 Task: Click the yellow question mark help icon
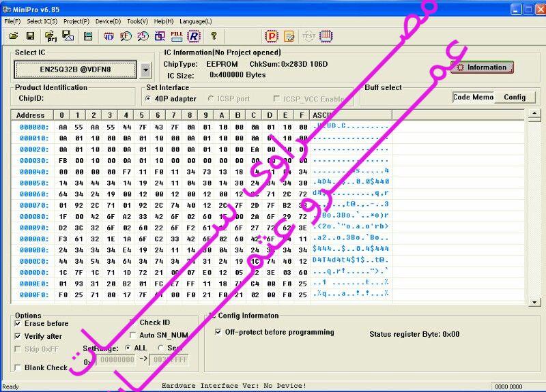tap(214, 36)
